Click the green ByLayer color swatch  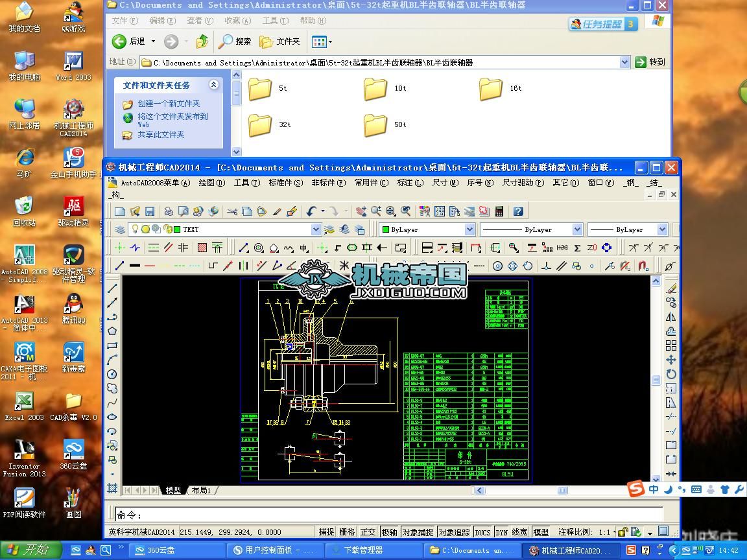tap(385, 229)
